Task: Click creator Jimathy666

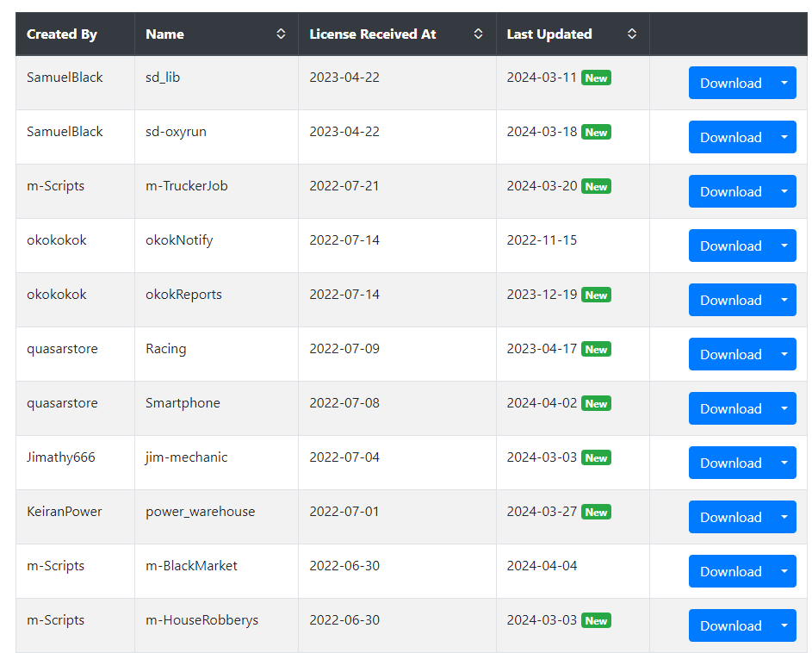Action: pyautogui.click(x=60, y=457)
